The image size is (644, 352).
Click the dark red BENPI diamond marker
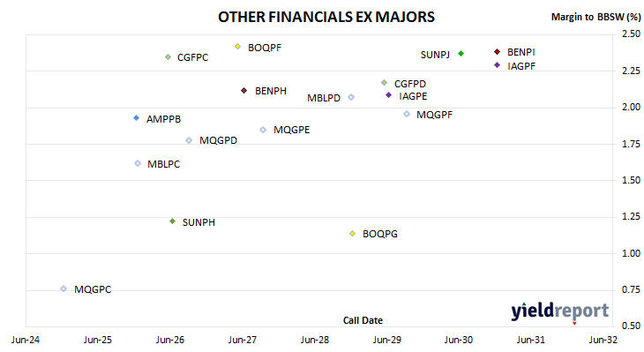tap(497, 51)
